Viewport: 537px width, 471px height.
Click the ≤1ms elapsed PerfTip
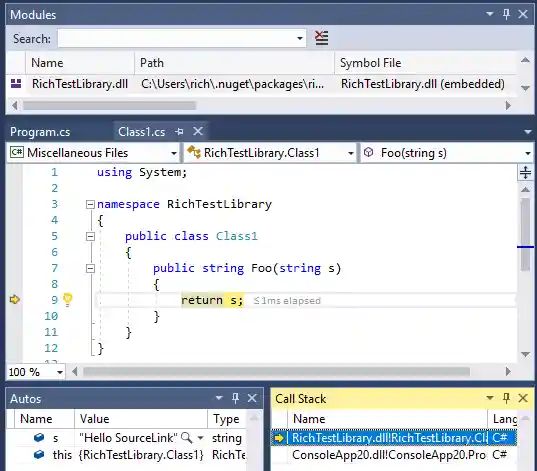coord(287,301)
